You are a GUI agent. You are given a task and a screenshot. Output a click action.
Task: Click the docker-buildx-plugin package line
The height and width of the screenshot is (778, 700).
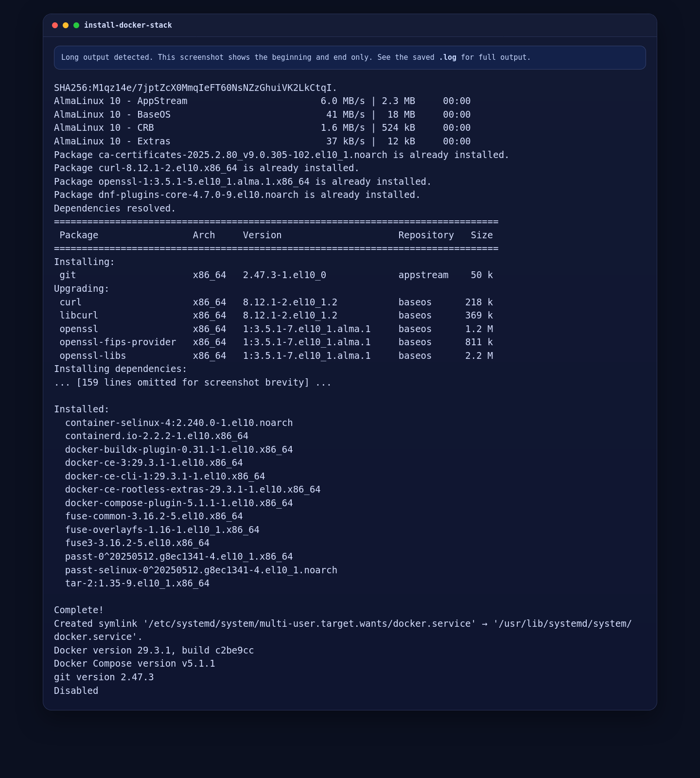179,450
